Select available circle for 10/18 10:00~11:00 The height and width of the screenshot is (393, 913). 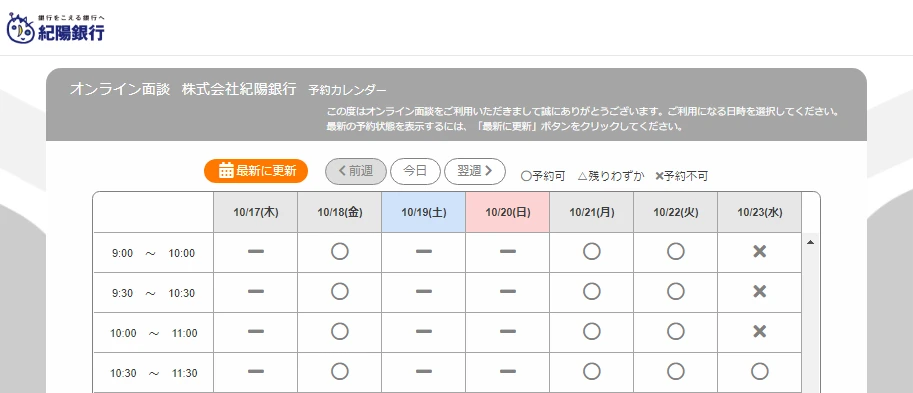[339, 332]
